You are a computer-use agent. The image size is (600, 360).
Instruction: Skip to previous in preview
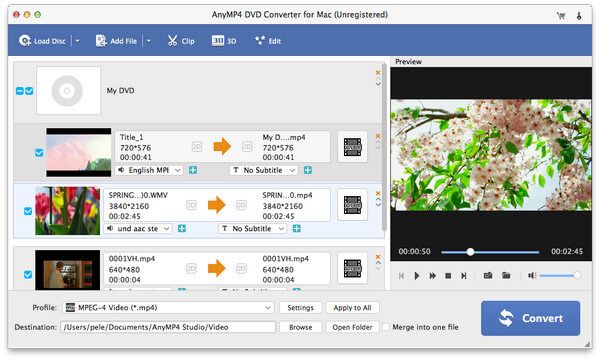point(401,276)
